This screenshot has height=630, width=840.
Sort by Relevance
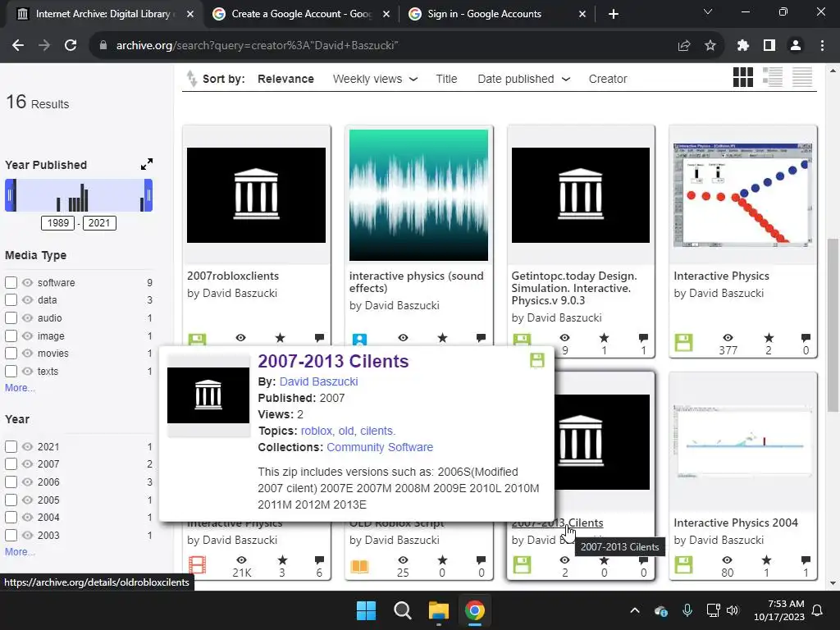click(x=285, y=79)
